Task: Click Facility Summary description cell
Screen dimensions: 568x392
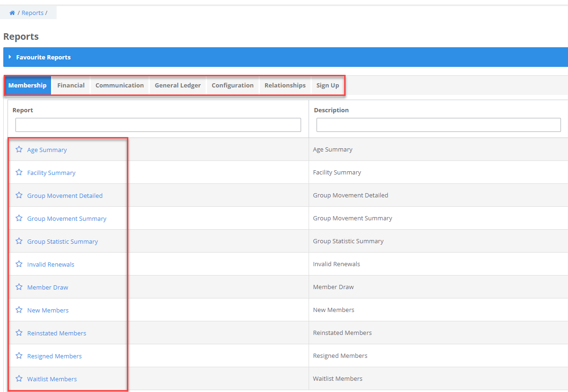Action: 438,173
